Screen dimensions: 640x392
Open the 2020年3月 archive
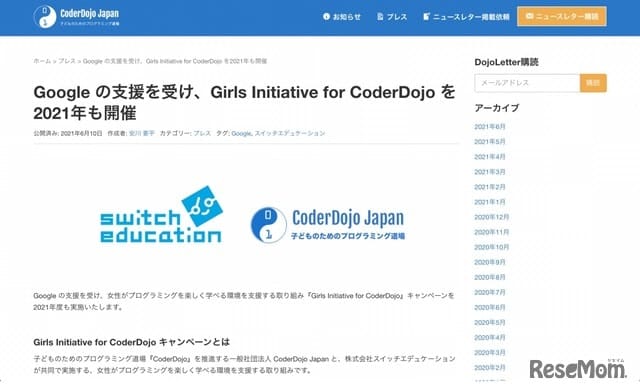point(490,353)
